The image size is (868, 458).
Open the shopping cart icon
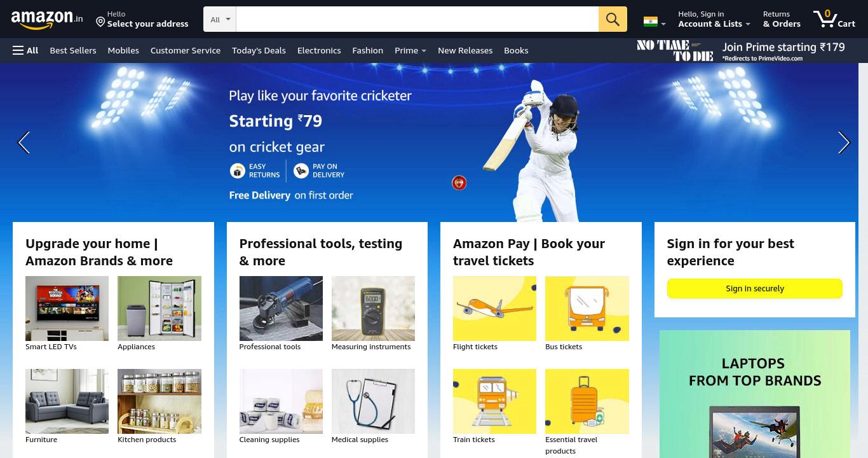click(x=834, y=18)
